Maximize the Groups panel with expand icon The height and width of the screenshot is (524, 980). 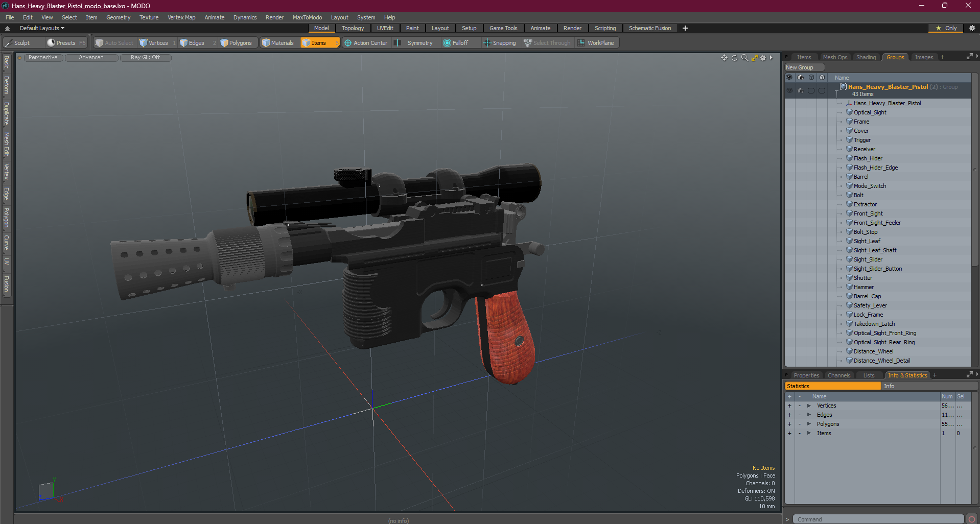tap(969, 57)
